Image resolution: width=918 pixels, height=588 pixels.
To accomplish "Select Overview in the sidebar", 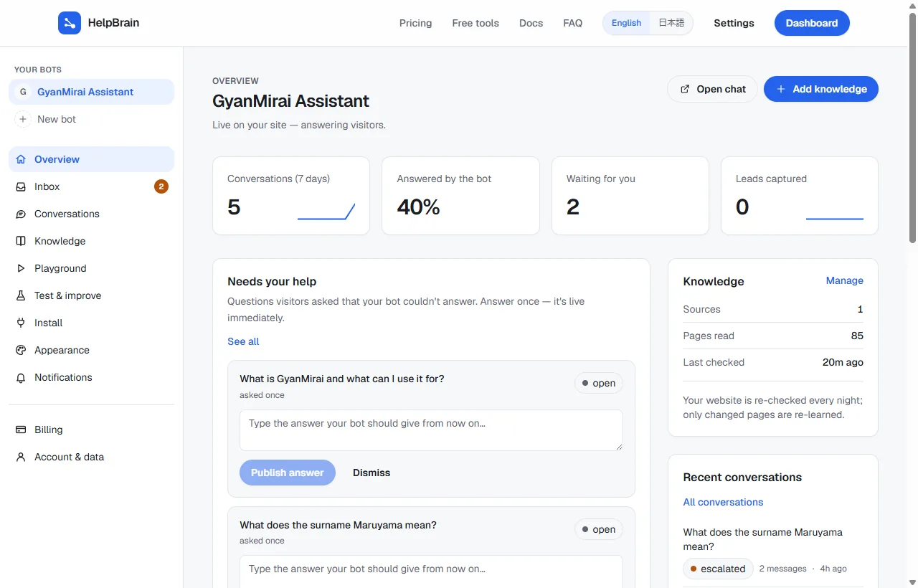I will [91, 159].
